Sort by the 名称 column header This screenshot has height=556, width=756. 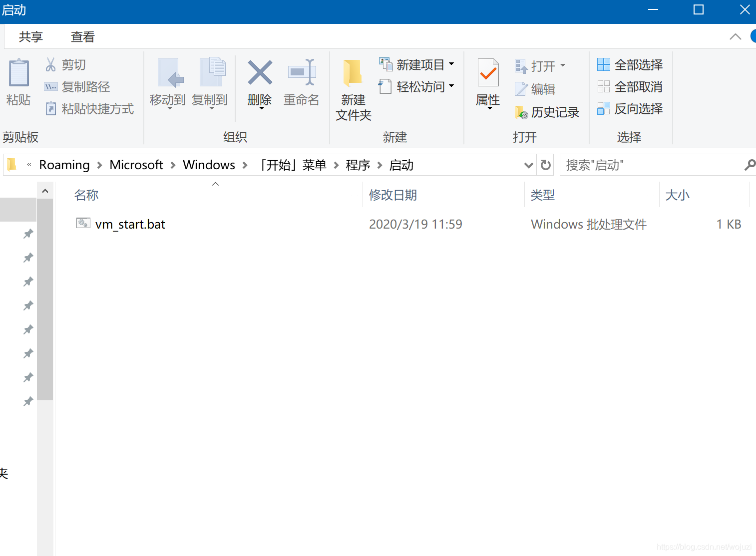(86, 195)
